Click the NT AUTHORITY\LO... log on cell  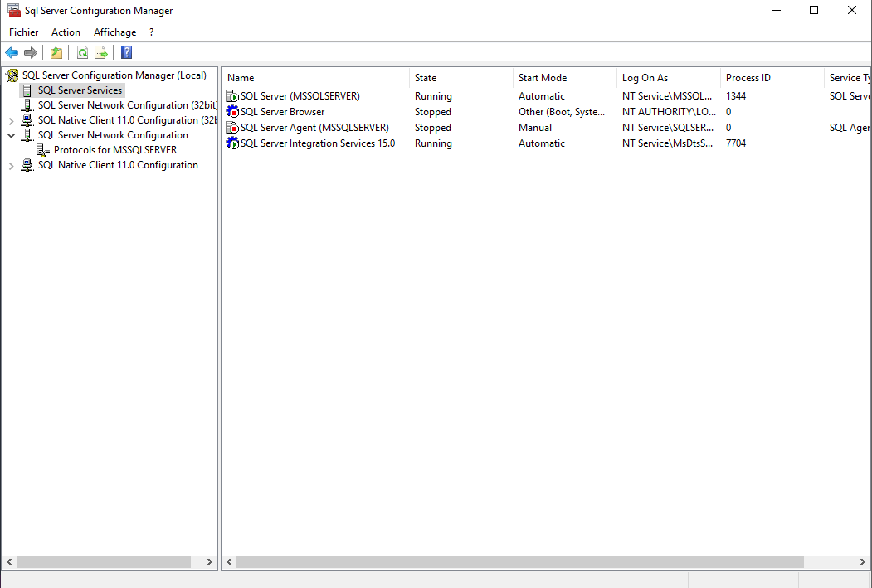669,112
